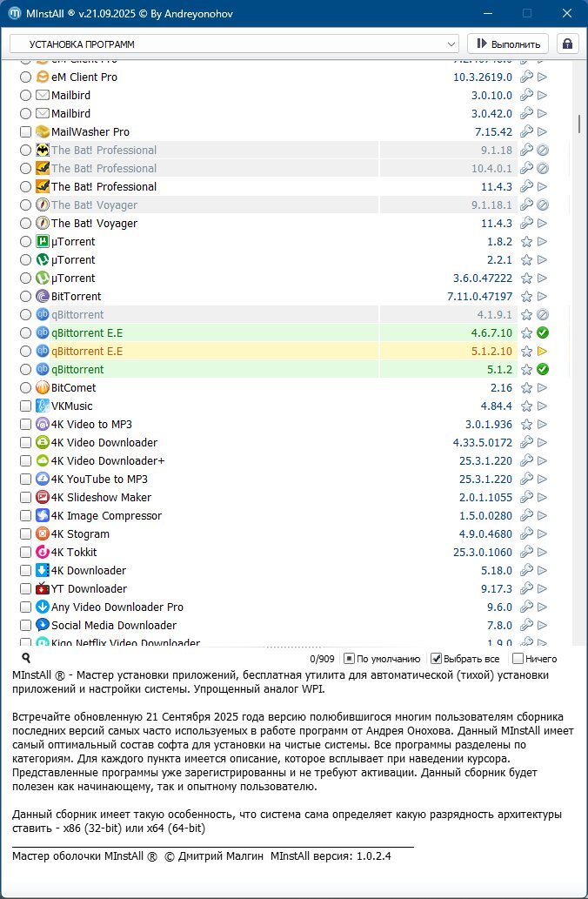Screen dimensions: 588x899
Task: Click the magnifier search icon
Action: coord(26,659)
